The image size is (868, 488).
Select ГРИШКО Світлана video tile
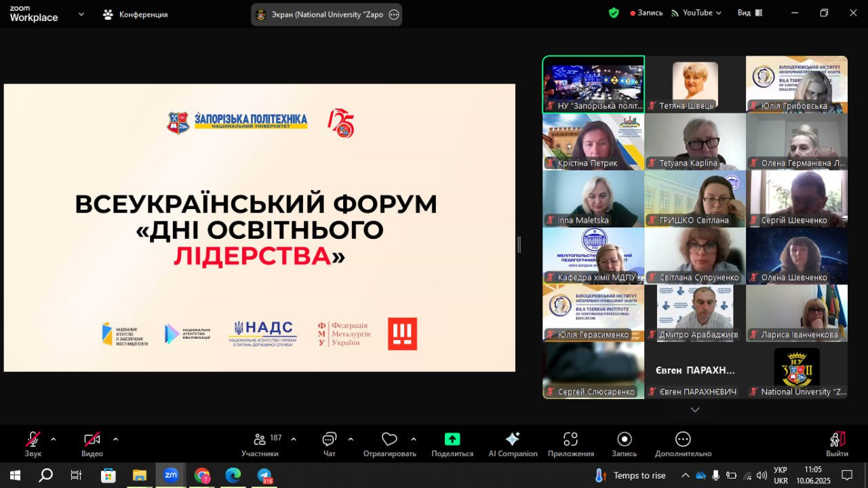tap(695, 198)
